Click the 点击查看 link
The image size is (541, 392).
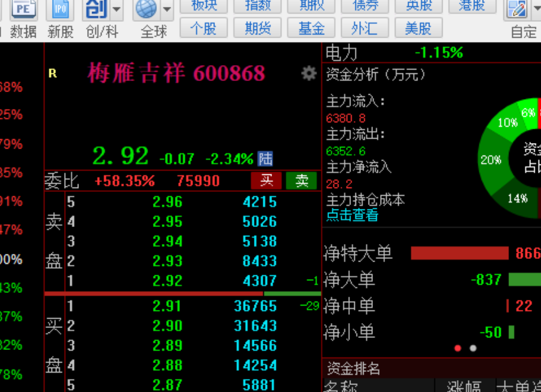pos(352,215)
